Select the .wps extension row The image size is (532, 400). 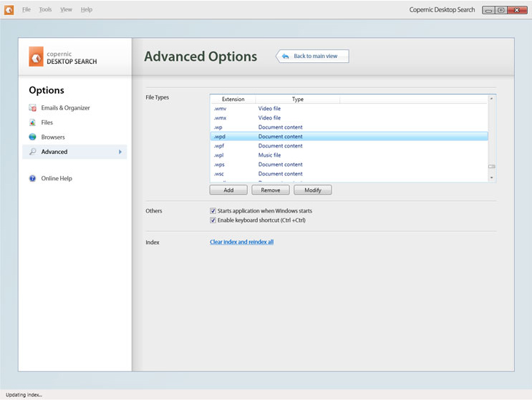click(349, 165)
